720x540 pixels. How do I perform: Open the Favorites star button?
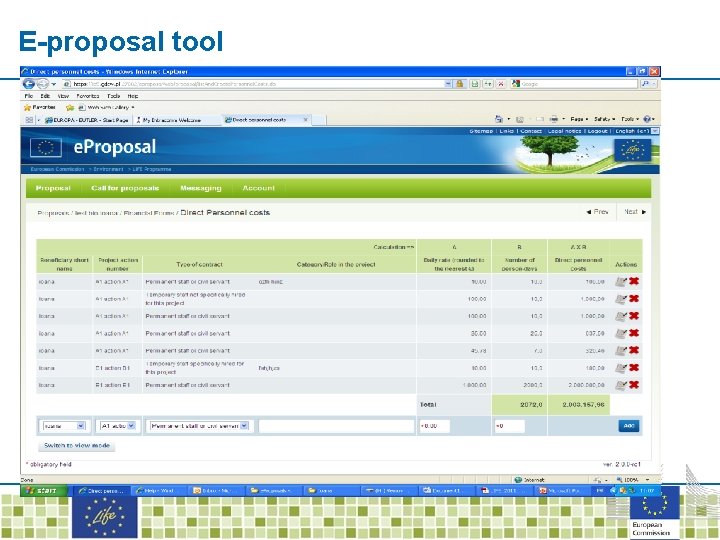(39, 107)
